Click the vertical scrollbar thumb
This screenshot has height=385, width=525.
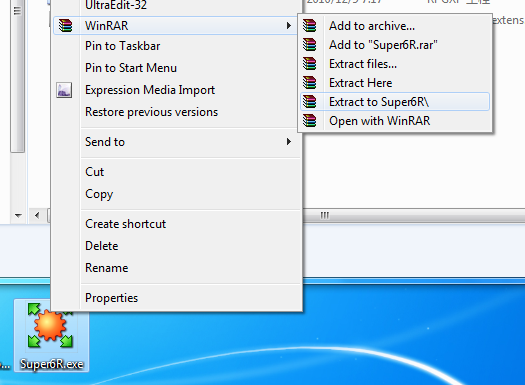(x=17, y=76)
